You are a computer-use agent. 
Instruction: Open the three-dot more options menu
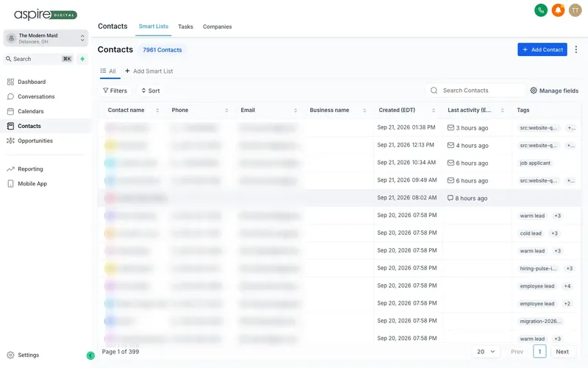point(576,49)
